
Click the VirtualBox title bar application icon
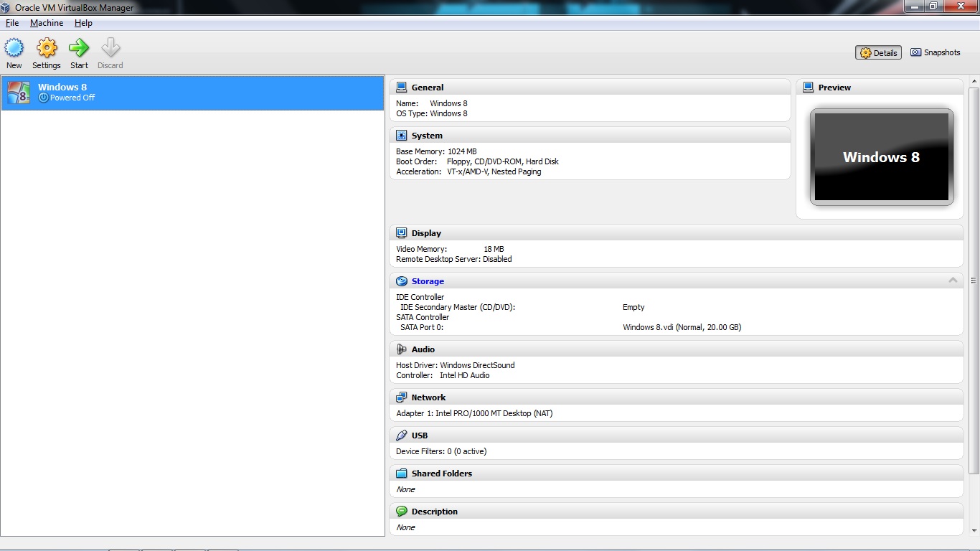pyautogui.click(x=7, y=7)
